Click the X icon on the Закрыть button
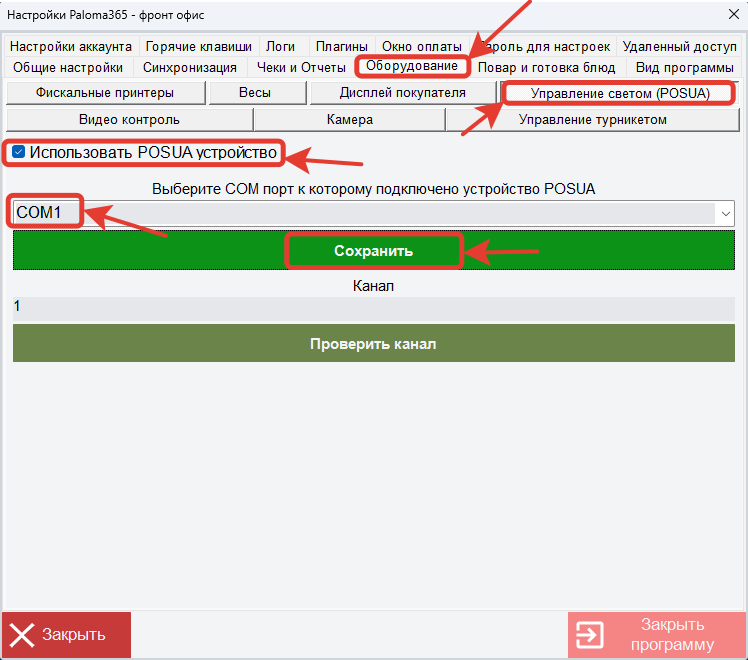 point(23,634)
